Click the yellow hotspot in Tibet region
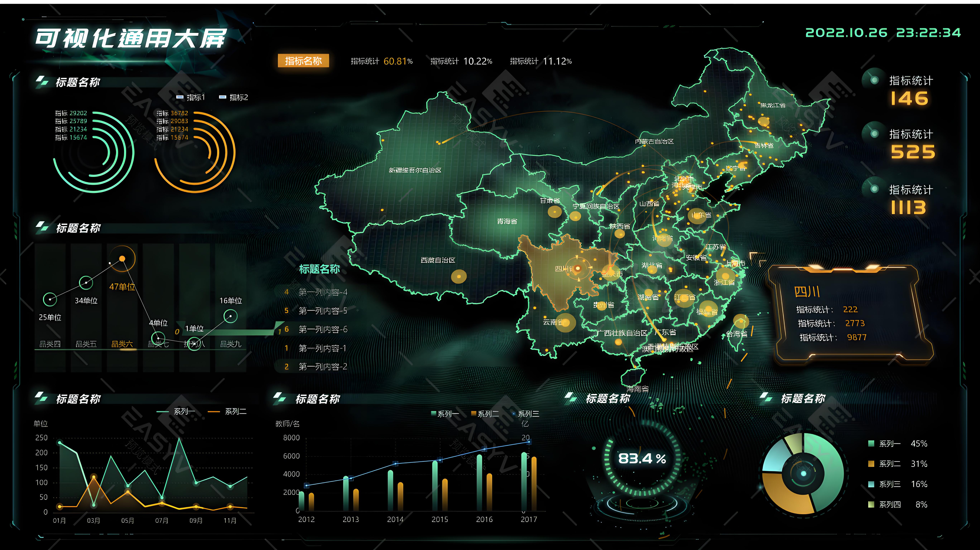 tap(459, 276)
